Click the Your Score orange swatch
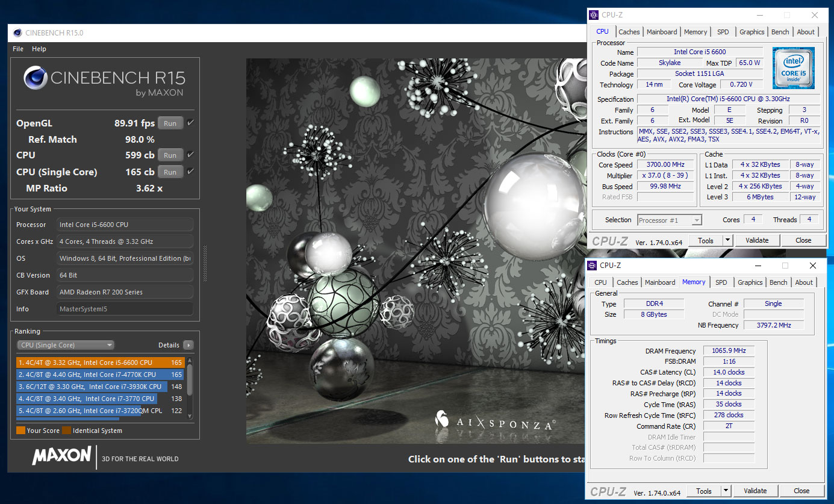The image size is (834, 504). pos(20,431)
